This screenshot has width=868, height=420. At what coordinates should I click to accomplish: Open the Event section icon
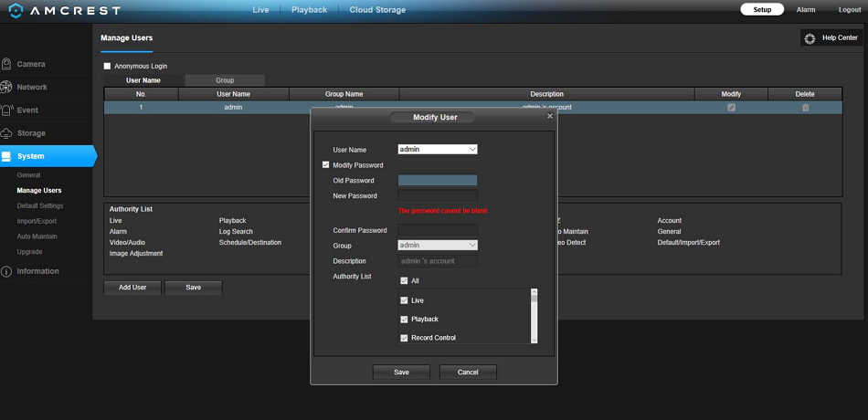tap(7, 110)
